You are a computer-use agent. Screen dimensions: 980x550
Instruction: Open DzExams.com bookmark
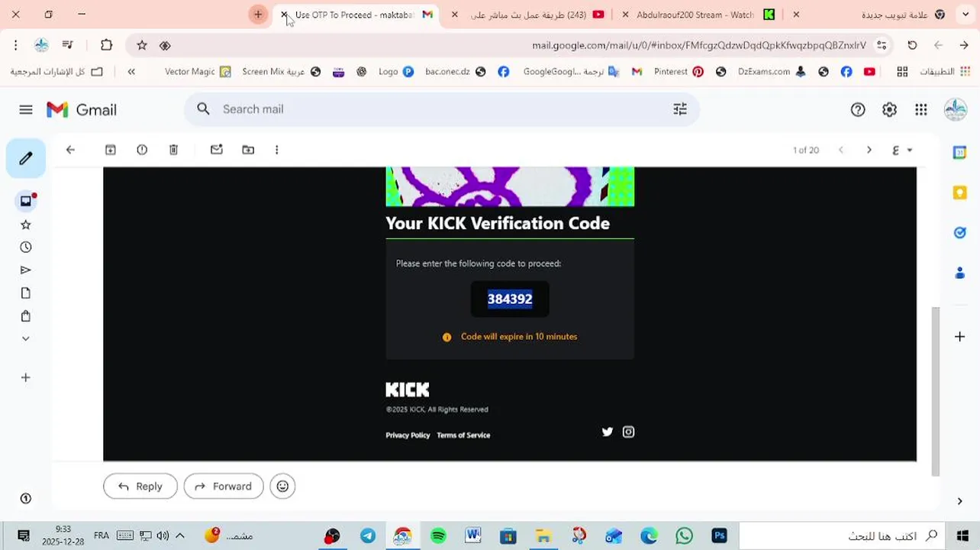click(x=772, y=72)
